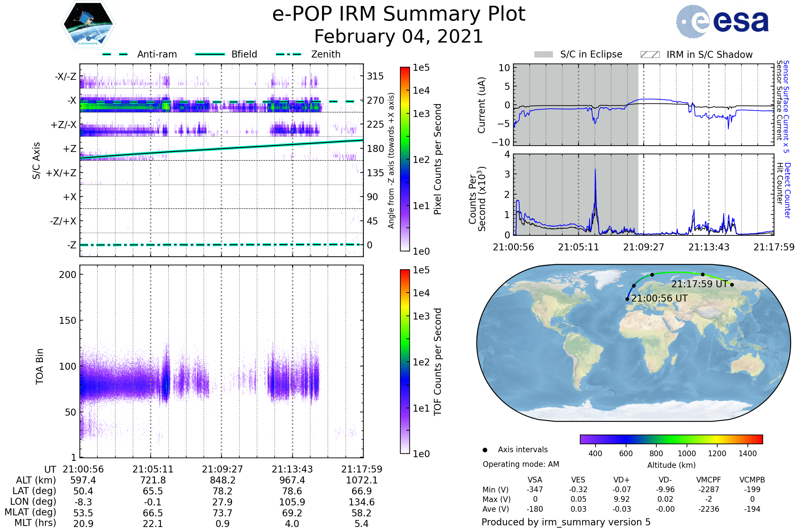Click the ESA logo
This screenshot has height=532, width=798.
point(722,21)
